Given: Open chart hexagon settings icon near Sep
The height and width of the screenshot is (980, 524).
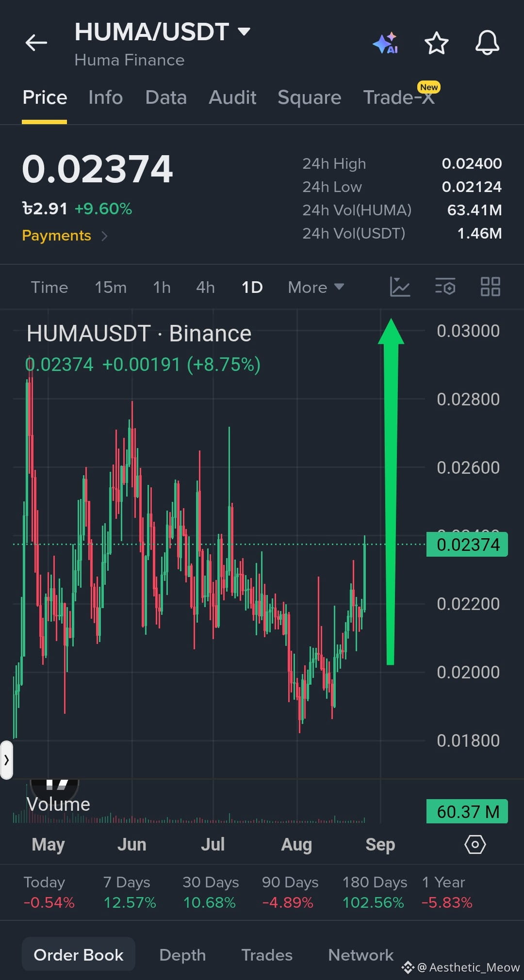Looking at the screenshot, I should (475, 844).
